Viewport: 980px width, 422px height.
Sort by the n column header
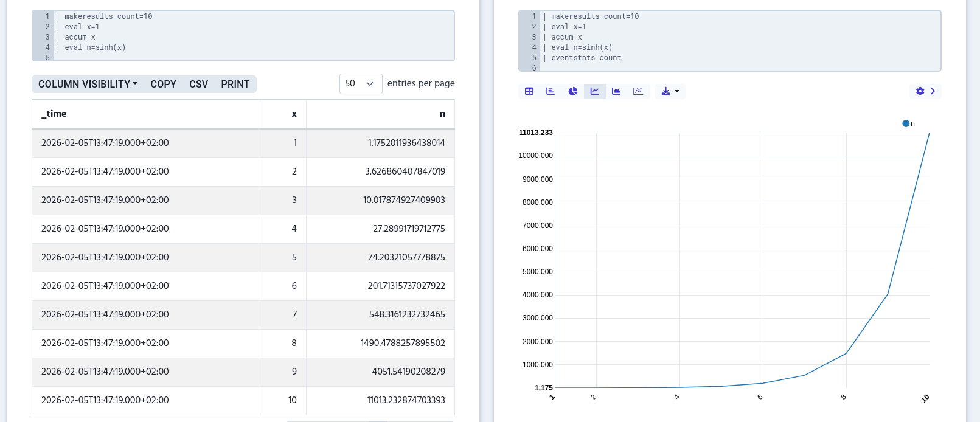click(x=381, y=114)
